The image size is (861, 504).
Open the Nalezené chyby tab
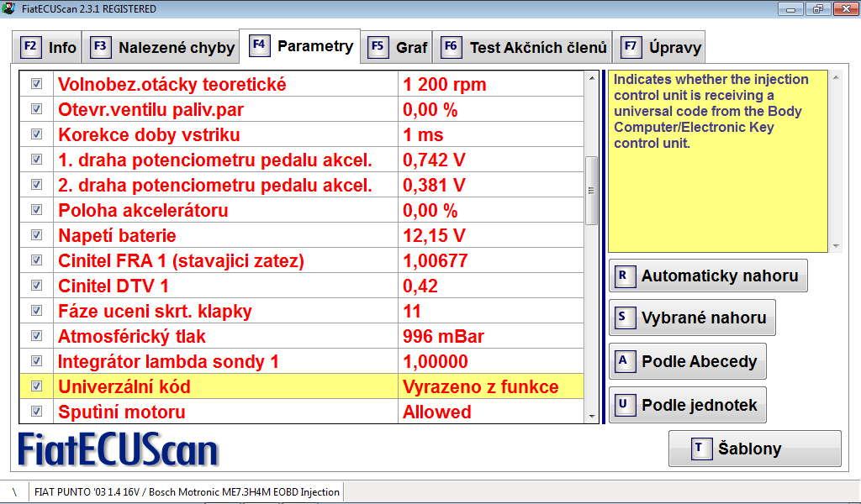click(x=176, y=48)
